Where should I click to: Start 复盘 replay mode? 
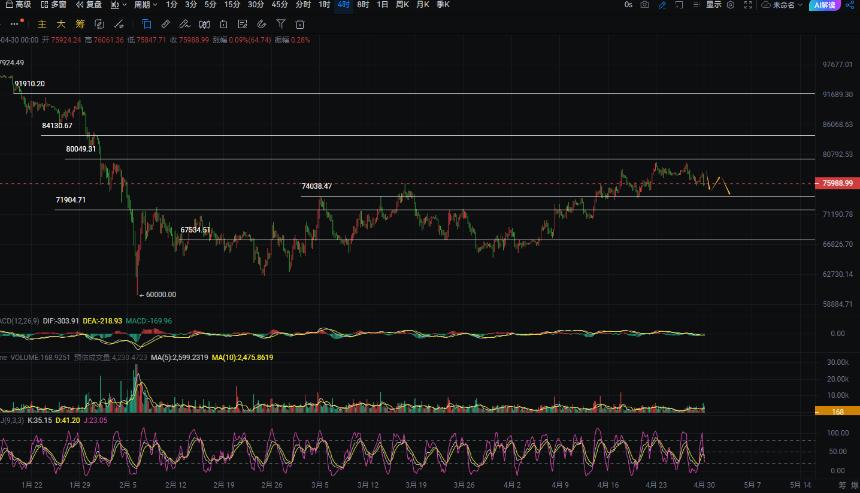click(89, 4)
